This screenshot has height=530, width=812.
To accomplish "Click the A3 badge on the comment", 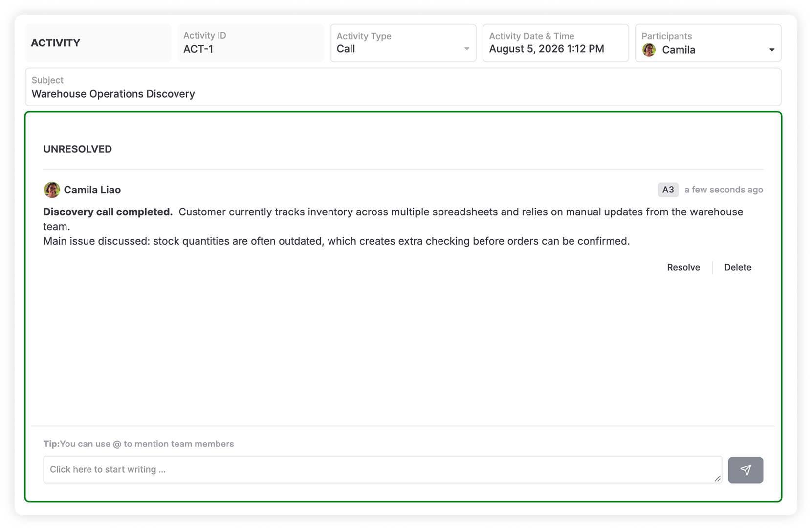I will click(x=668, y=190).
